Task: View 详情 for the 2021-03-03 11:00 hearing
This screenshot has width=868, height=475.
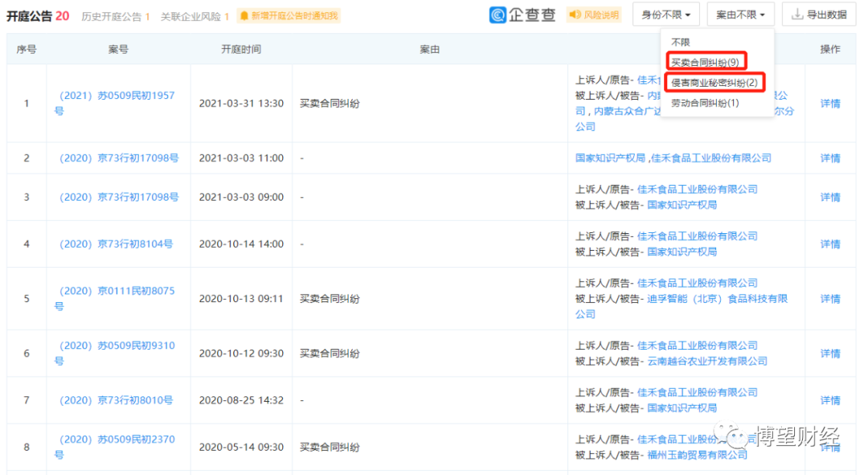Action: coord(829,158)
